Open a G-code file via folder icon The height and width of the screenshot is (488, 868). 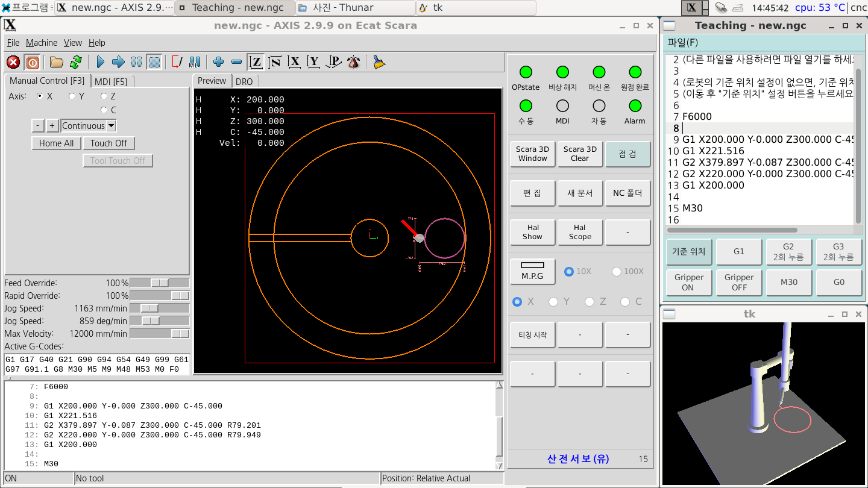pos(57,62)
